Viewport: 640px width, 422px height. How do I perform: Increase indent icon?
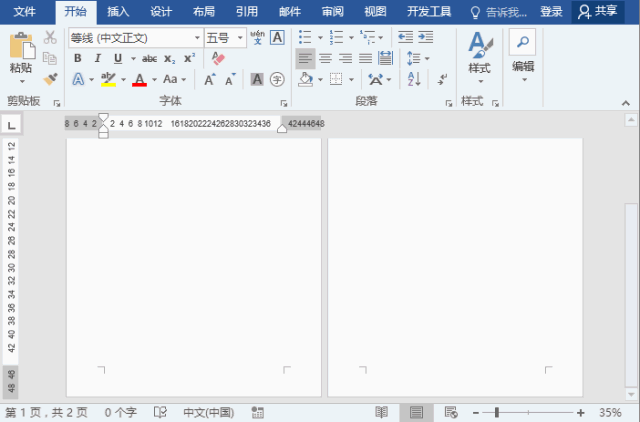426,38
